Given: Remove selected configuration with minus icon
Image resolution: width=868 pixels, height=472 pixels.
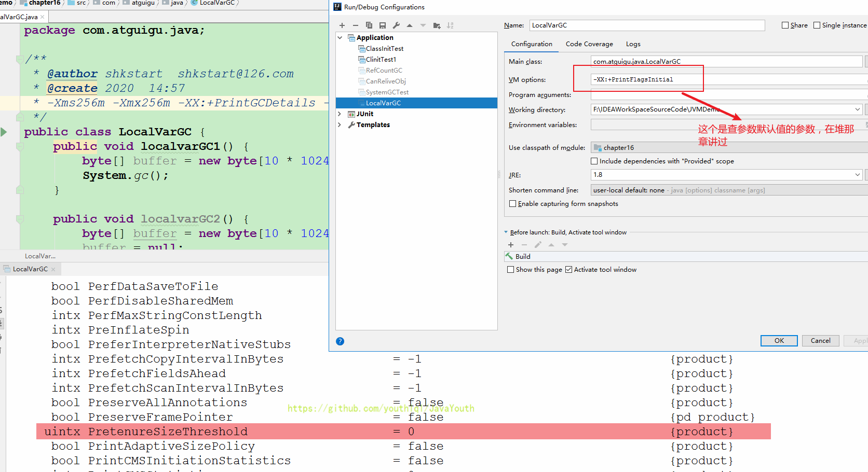Looking at the screenshot, I should 356,25.
